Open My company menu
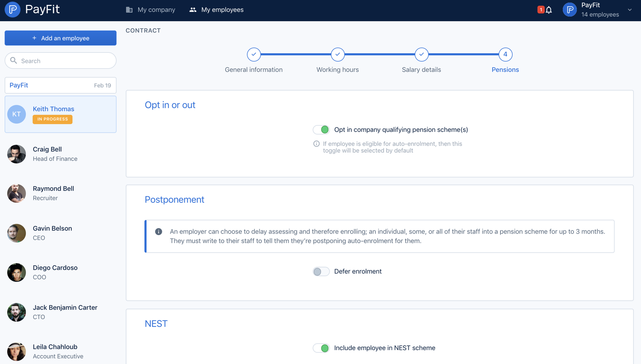641x364 pixels. (151, 10)
